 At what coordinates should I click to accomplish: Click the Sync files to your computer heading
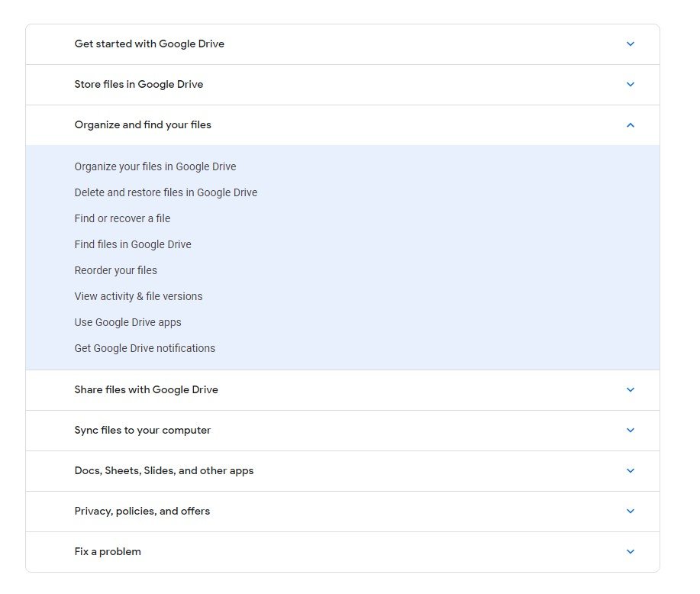143,430
